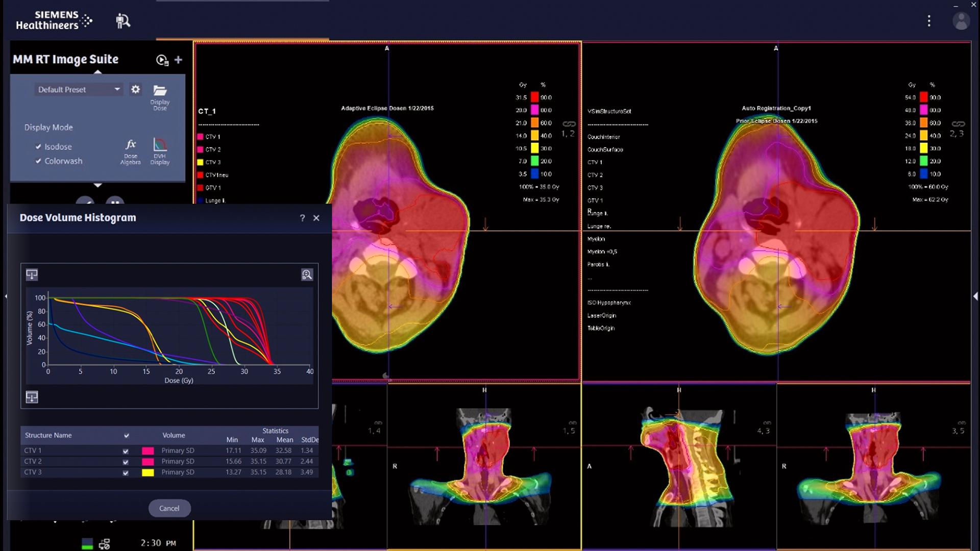
Task: Click the workflow play icon next to the suite title
Action: tap(162, 60)
